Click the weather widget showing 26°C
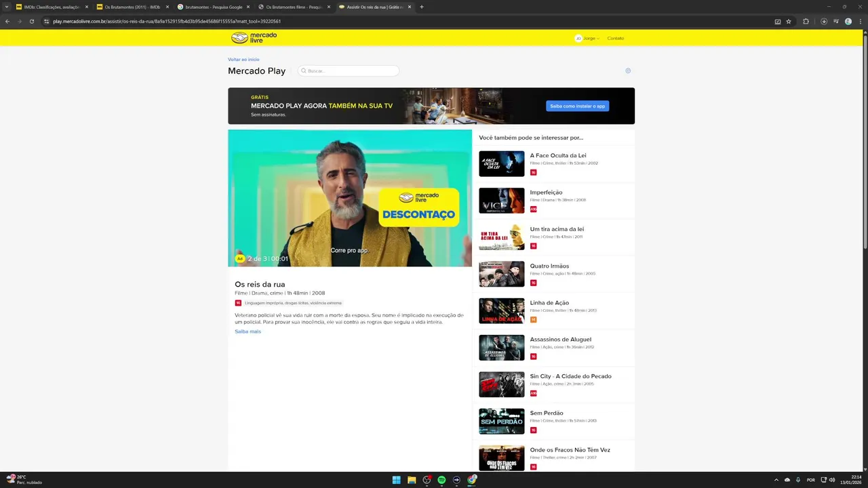 point(24,480)
